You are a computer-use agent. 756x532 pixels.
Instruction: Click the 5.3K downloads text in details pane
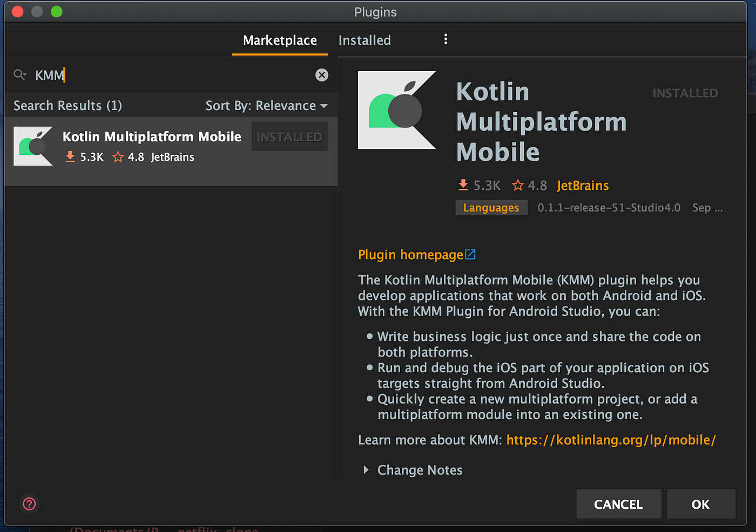pos(487,186)
